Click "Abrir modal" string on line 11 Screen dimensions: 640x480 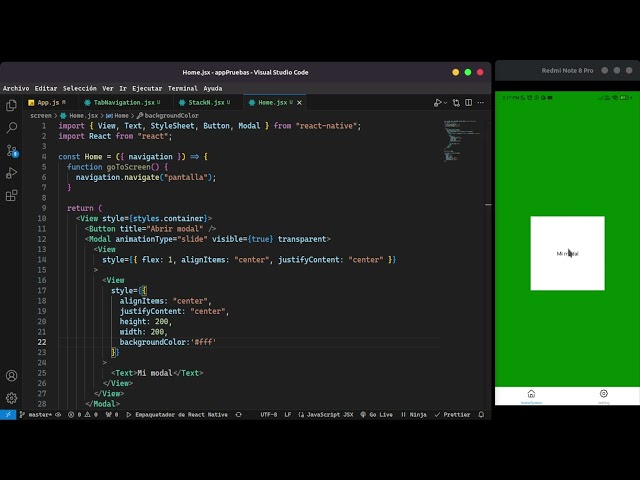click(175, 229)
